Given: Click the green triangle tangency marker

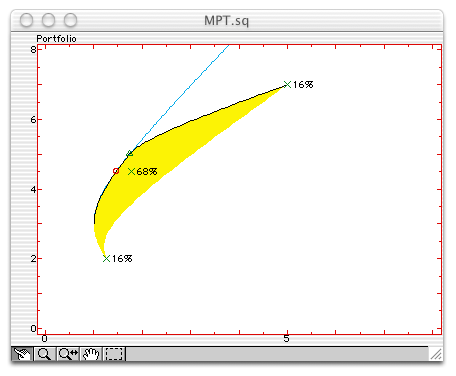Looking at the screenshot, I should pos(130,154).
